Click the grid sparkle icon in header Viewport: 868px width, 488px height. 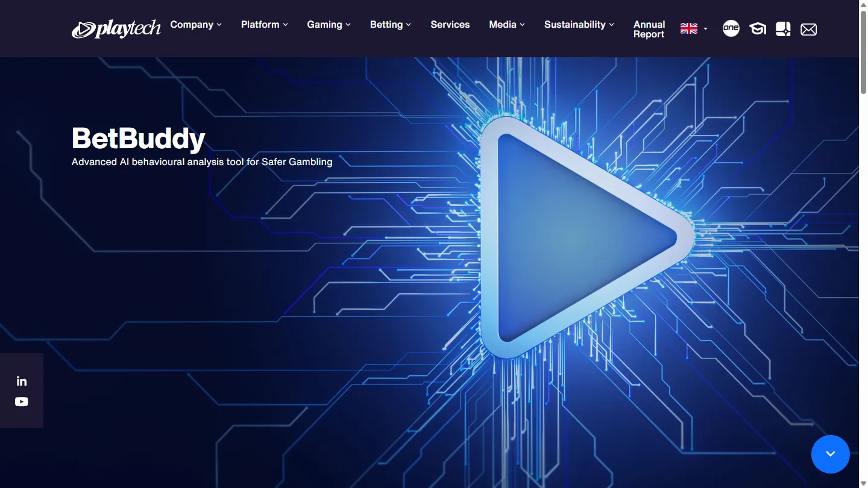pyautogui.click(x=783, y=29)
